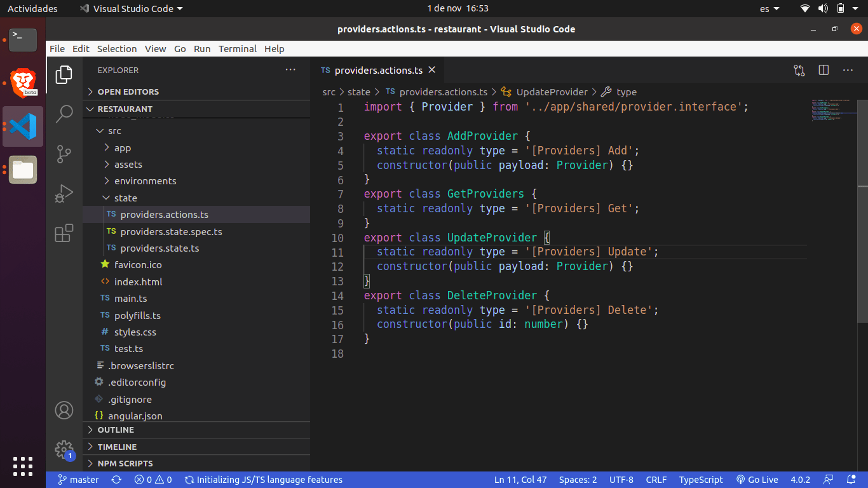Expand the Open Editors section
This screenshot has height=488, width=868.
[x=196, y=91]
